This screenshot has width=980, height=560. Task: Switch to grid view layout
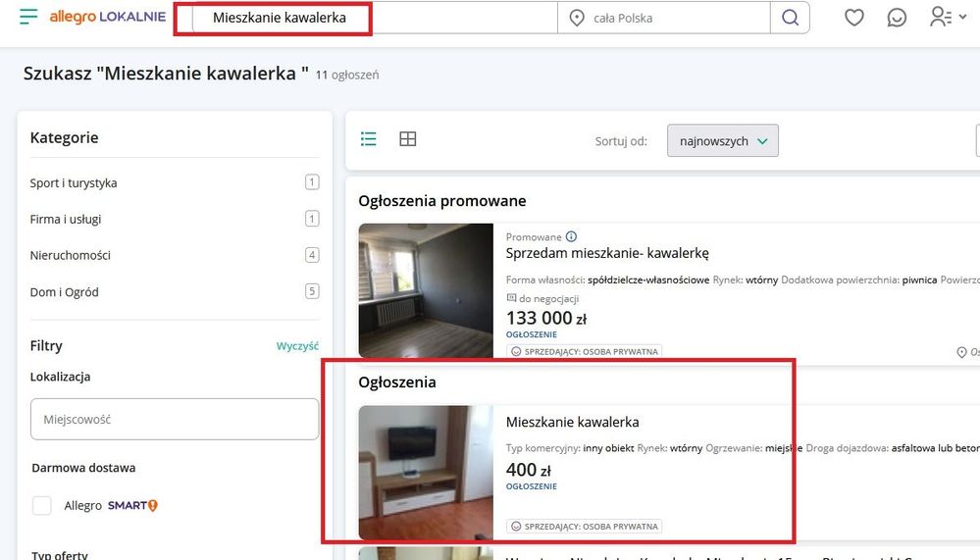point(407,138)
